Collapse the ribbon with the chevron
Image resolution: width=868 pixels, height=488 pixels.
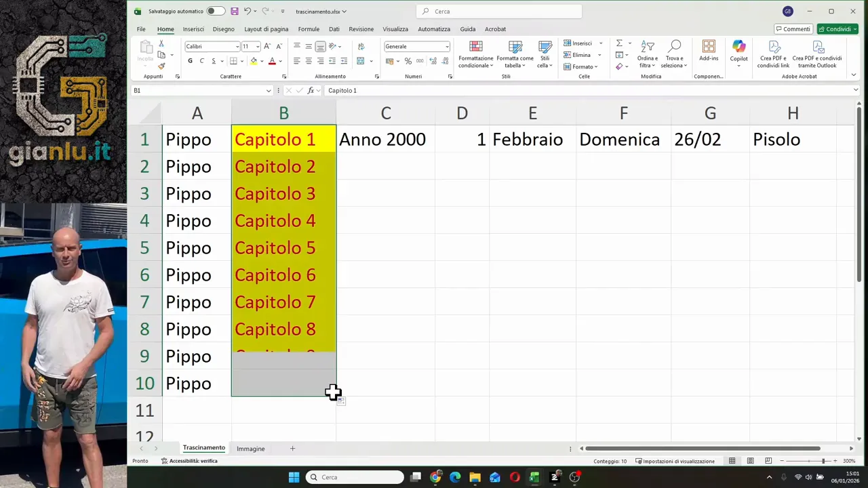coord(854,75)
